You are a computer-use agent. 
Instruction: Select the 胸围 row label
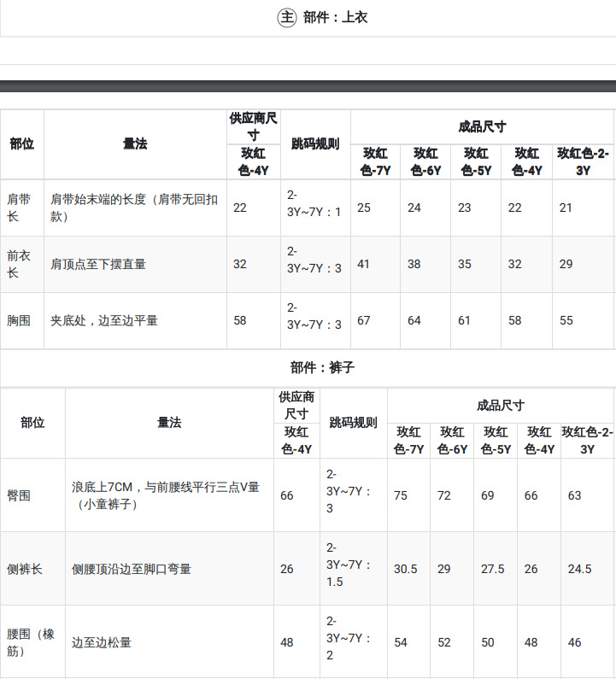(x=19, y=320)
